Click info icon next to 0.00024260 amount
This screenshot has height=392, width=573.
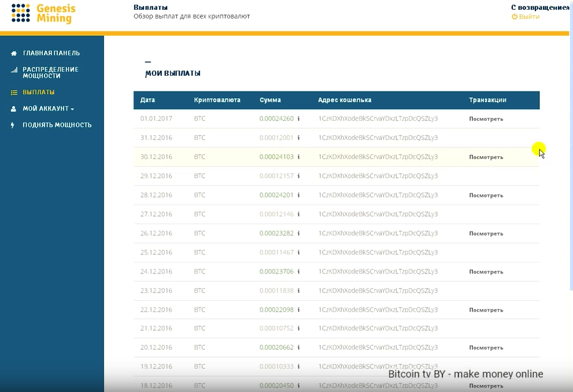[x=298, y=119]
